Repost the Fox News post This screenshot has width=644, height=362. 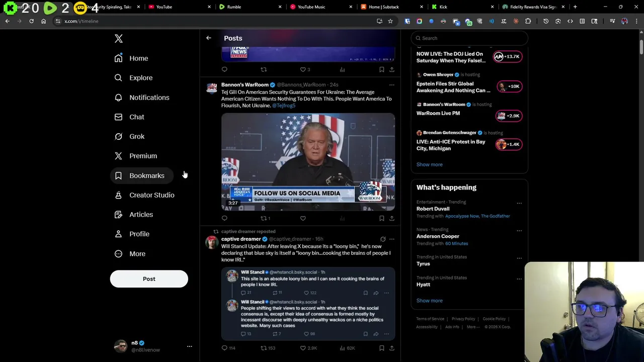[263, 69]
